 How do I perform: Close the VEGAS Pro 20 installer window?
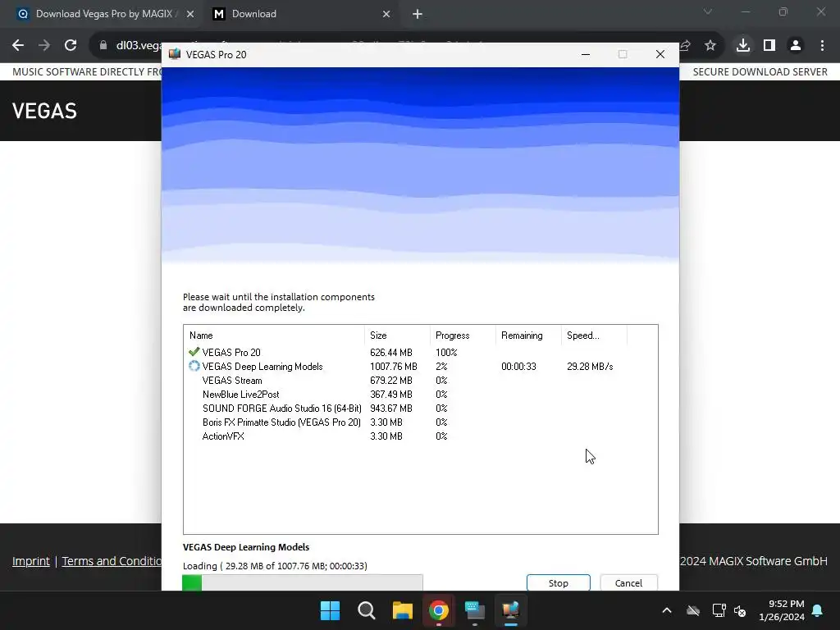(660, 54)
